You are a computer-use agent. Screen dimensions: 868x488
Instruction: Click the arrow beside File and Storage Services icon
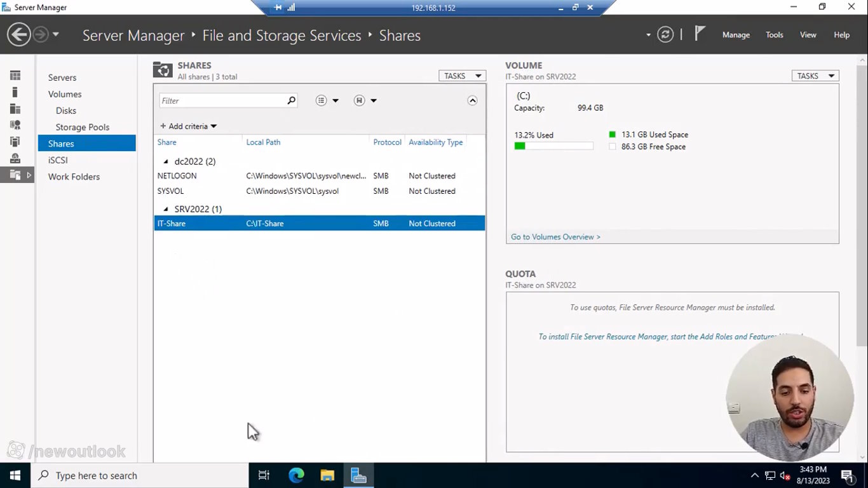[x=29, y=175]
